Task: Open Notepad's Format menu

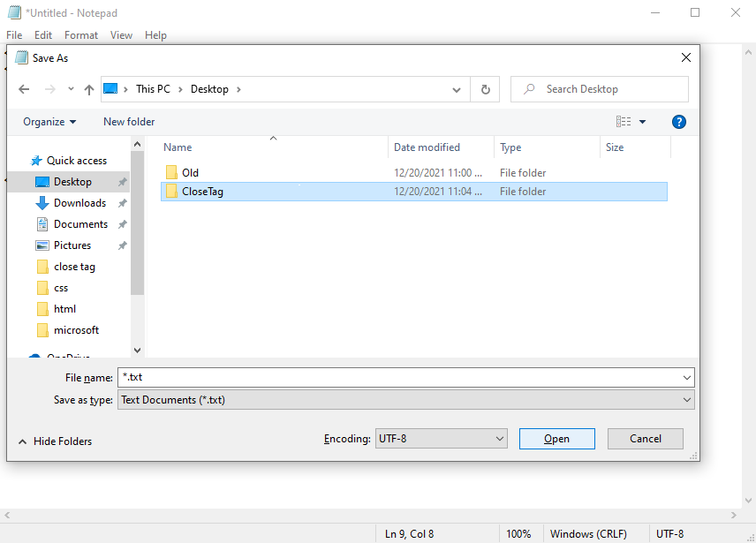Action: pyautogui.click(x=81, y=35)
